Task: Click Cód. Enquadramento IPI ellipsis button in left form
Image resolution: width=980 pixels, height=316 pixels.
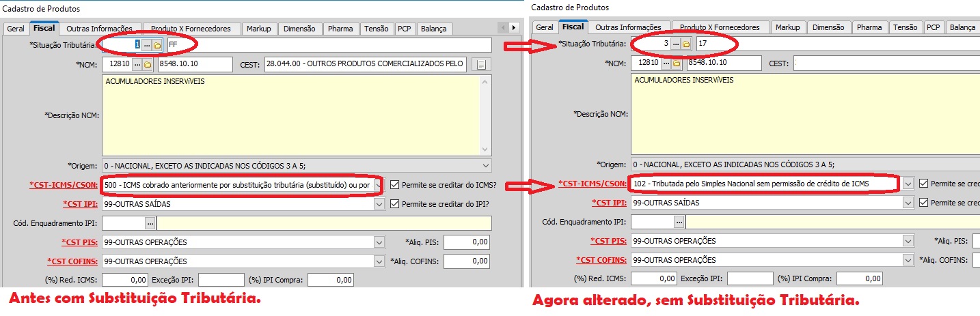Action: click(x=149, y=222)
